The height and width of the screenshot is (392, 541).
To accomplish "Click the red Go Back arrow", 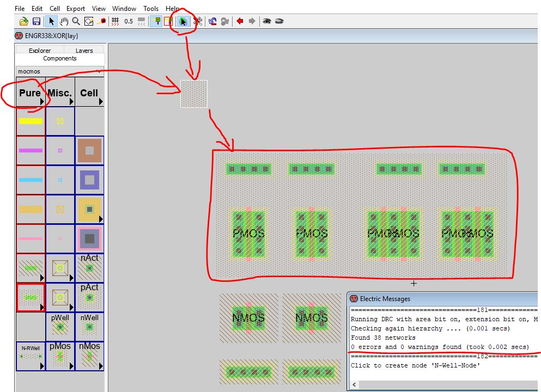I will click(x=240, y=21).
